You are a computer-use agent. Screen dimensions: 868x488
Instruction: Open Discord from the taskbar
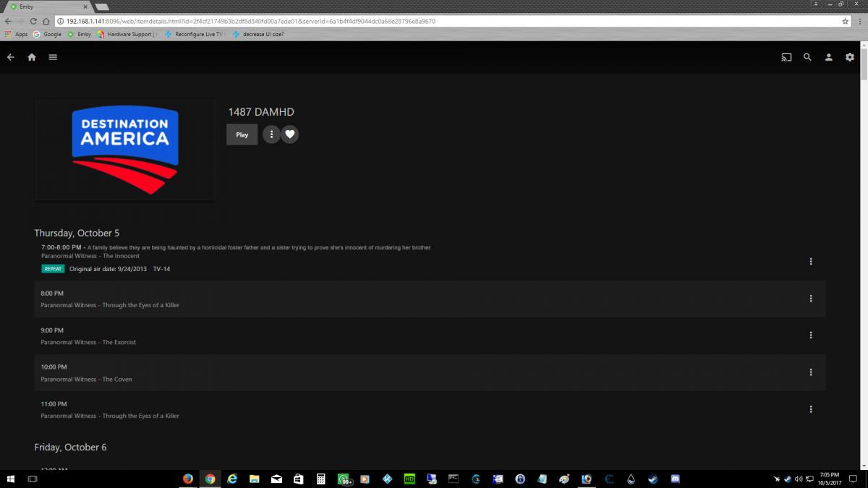click(675, 479)
